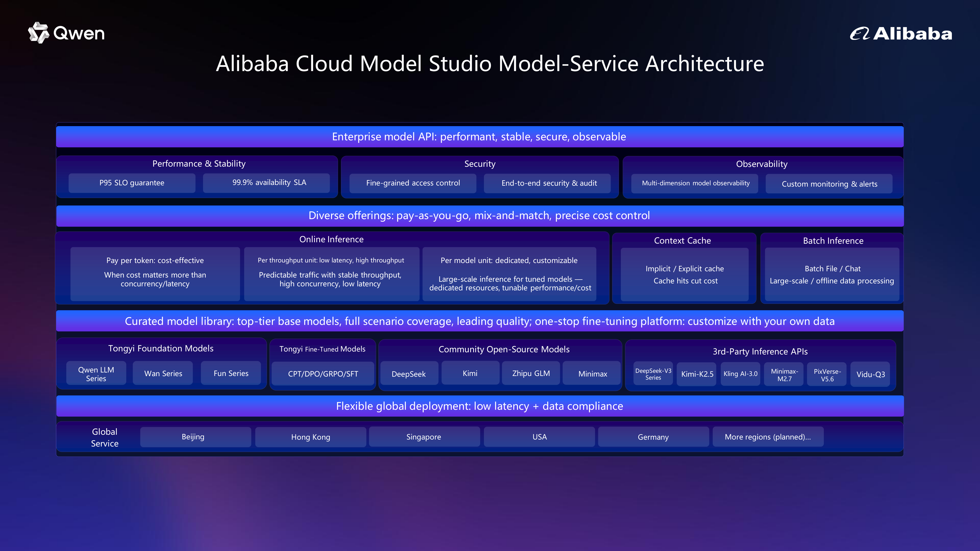Select the "Diverse offerings" banner
Screen dimensions: 980x551
point(480,216)
